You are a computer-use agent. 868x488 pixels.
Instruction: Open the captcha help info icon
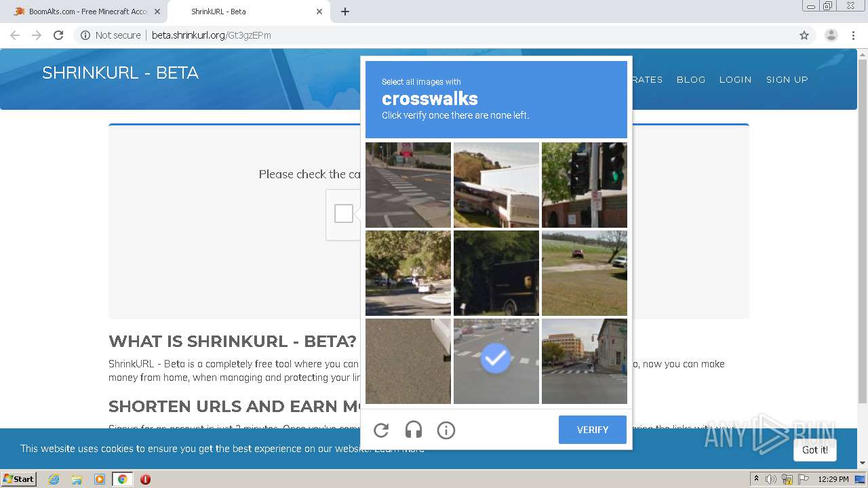(446, 430)
